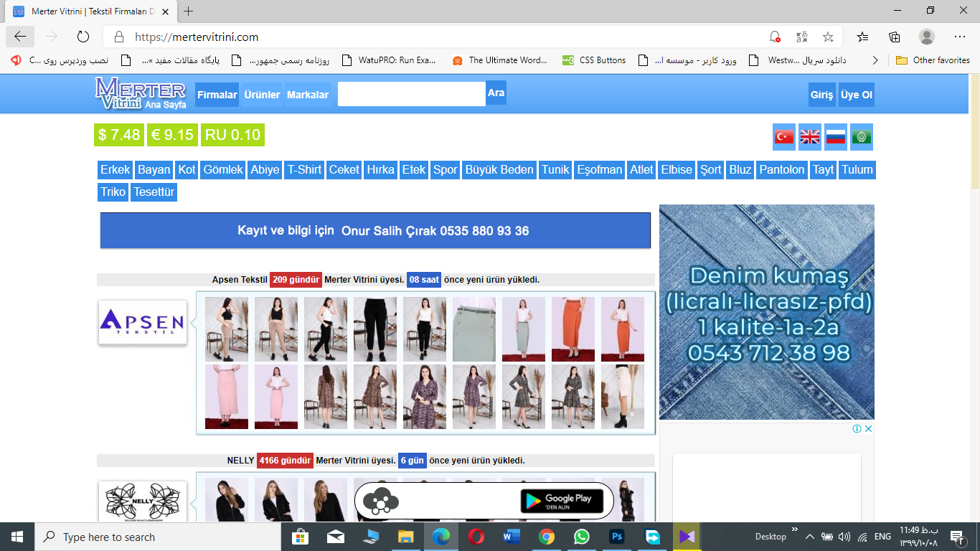Open the Ürünler menu
980x551 pixels.
262,95
